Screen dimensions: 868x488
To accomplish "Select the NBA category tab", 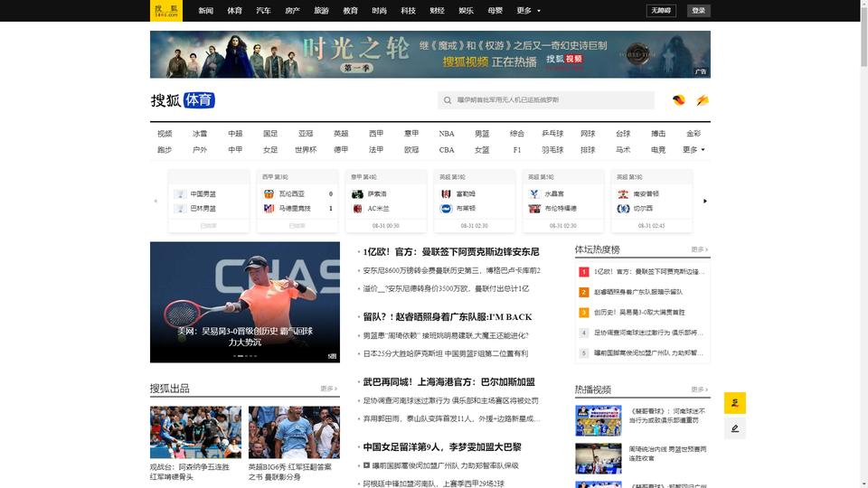I will (446, 134).
